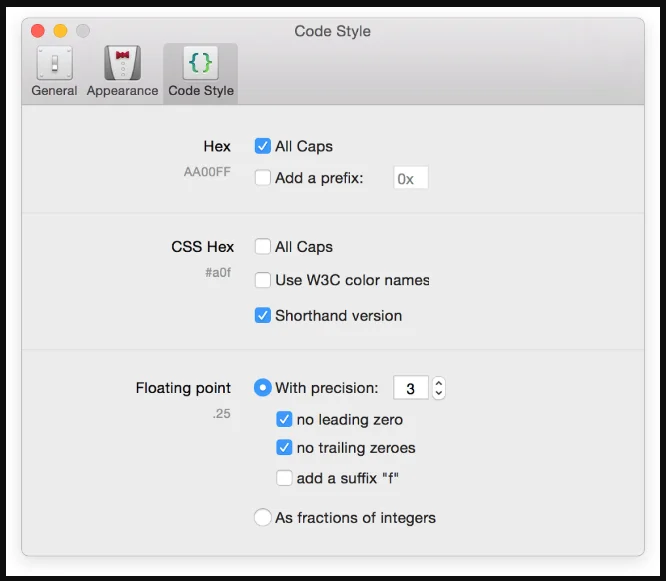The image size is (666, 581).
Task: Click the General tab label
Action: pos(54,90)
